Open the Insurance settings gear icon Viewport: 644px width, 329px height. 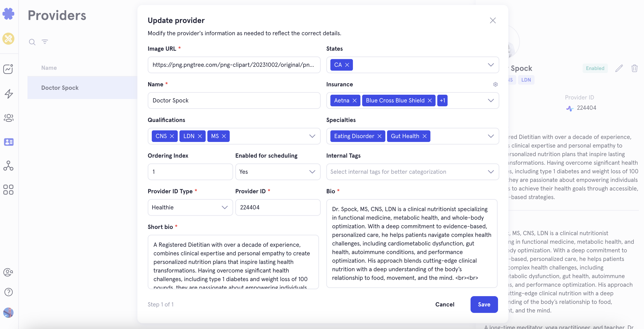[495, 85]
